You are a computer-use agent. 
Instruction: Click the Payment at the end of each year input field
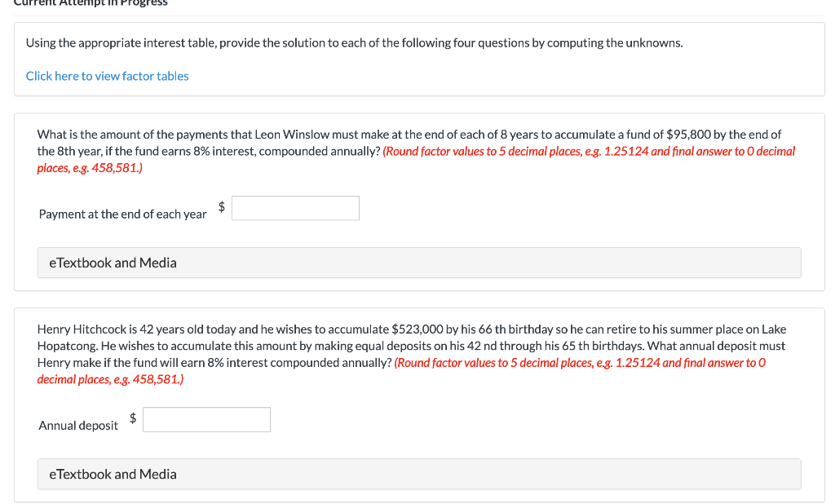click(x=295, y=208)
